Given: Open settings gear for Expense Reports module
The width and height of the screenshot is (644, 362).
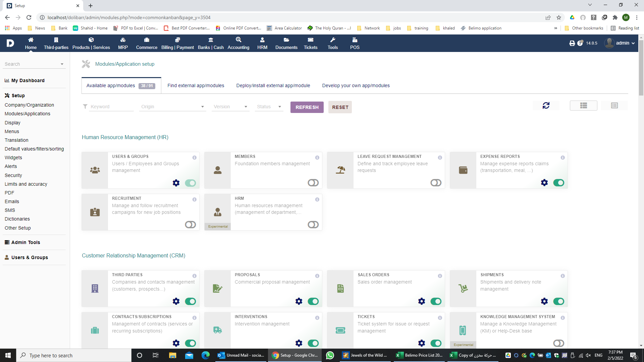Looking at the screenshot, I should point(544,183).
